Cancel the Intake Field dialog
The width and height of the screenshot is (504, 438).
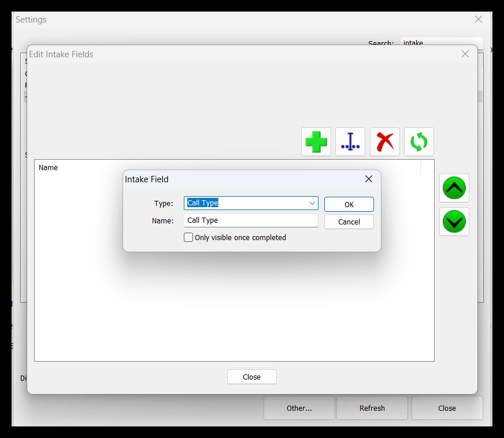[349, 222]
